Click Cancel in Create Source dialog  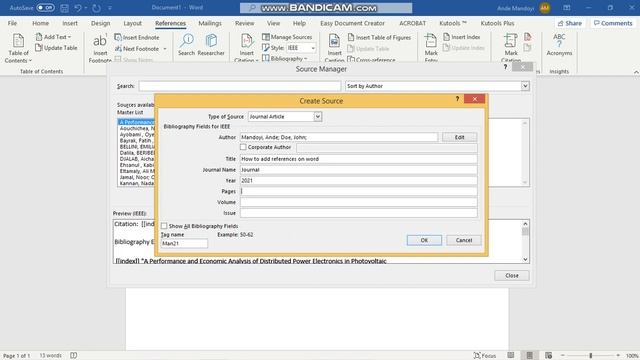pos(464,240)
